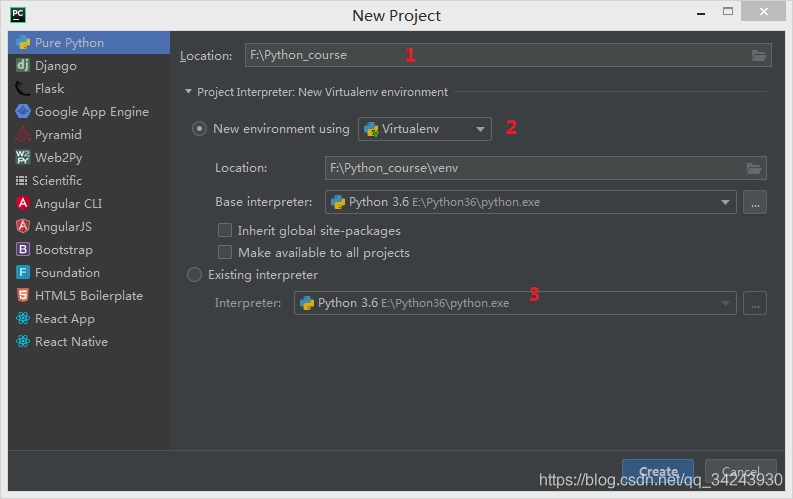The height and width of the screenshot is (499, 793).
Task: Check Make available to all projects
Action: point(225,252)
